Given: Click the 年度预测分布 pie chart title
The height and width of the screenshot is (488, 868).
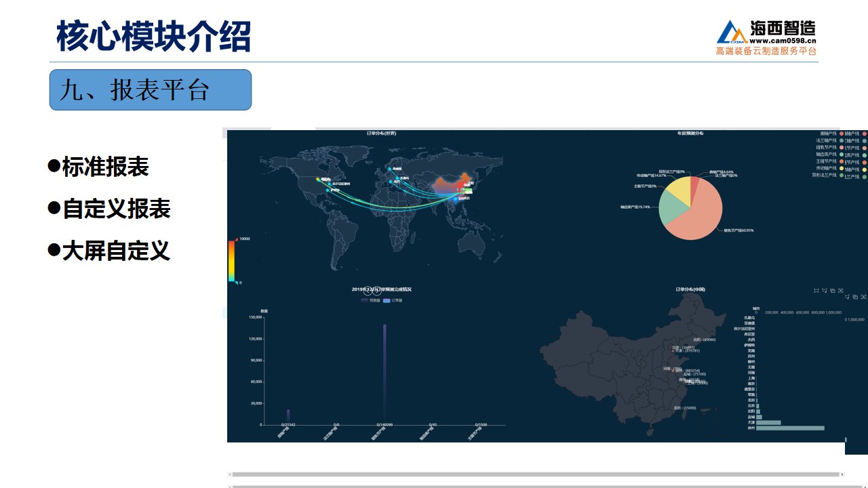Looking at the screenshot, I should click(x=690, y=134).
